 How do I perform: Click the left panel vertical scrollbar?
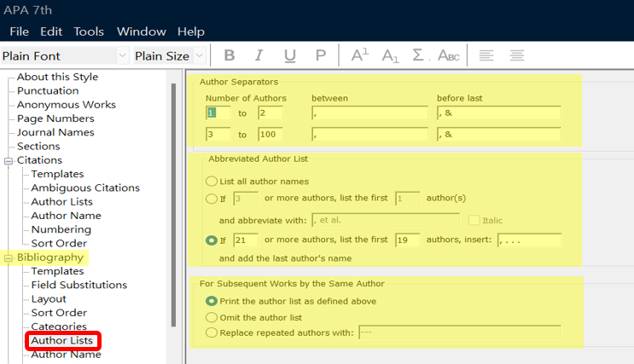(173, 205)
